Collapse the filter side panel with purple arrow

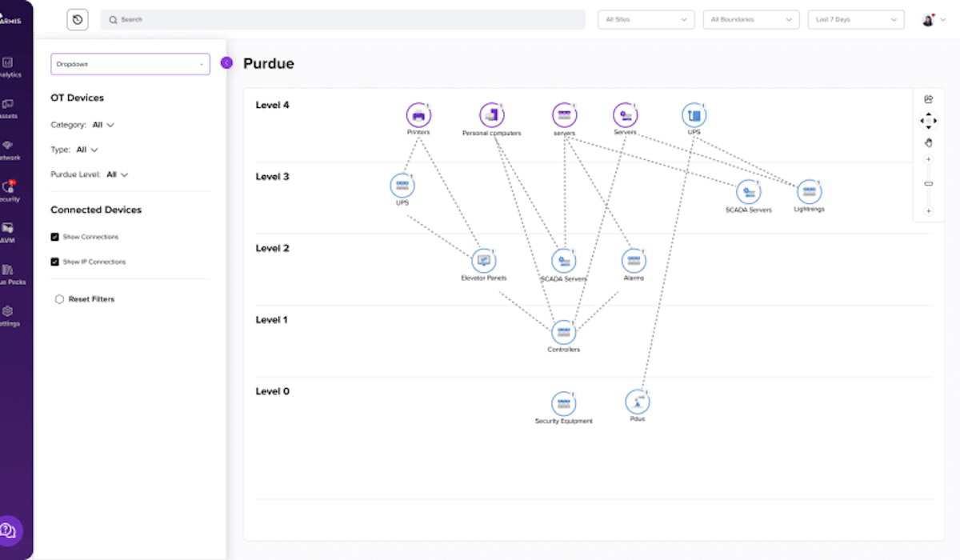pyautogui.click(x=226, y=63)
